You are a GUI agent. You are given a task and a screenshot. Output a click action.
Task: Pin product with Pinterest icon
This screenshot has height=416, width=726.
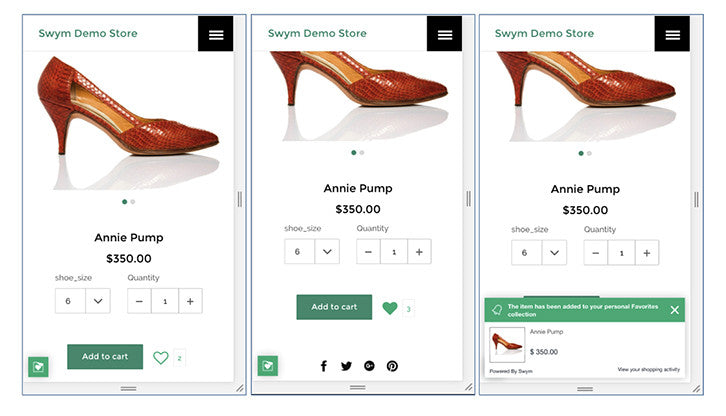click(392, 366)
